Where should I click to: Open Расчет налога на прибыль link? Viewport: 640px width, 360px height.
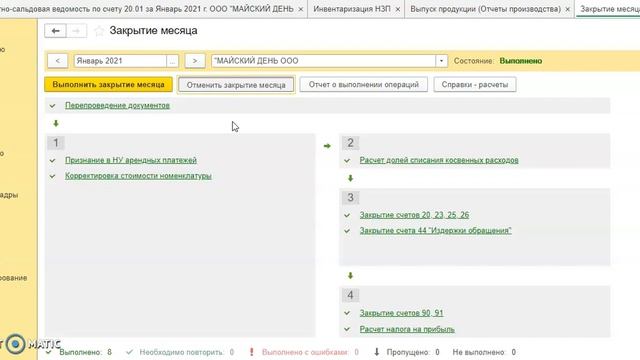pyautogui.click(x=407, y=329)
